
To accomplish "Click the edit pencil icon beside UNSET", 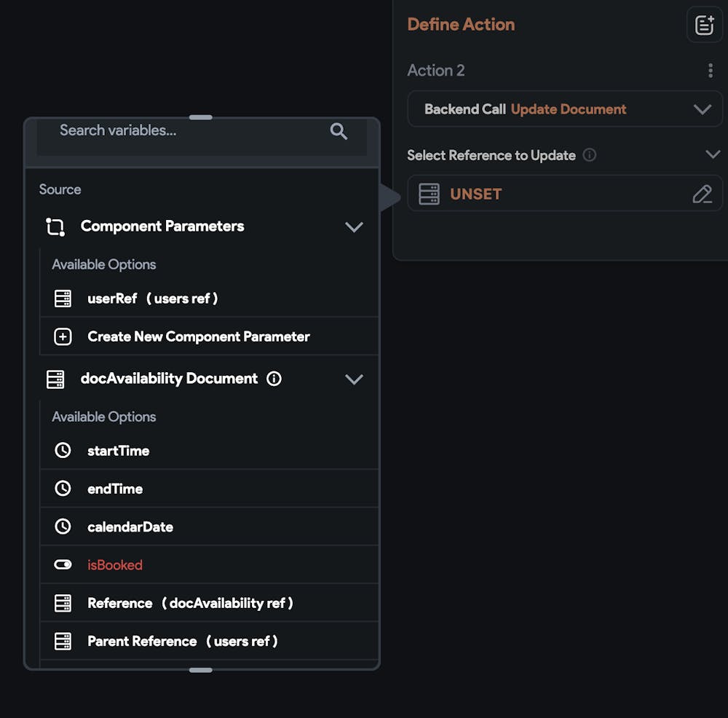I will click(702, 194).
